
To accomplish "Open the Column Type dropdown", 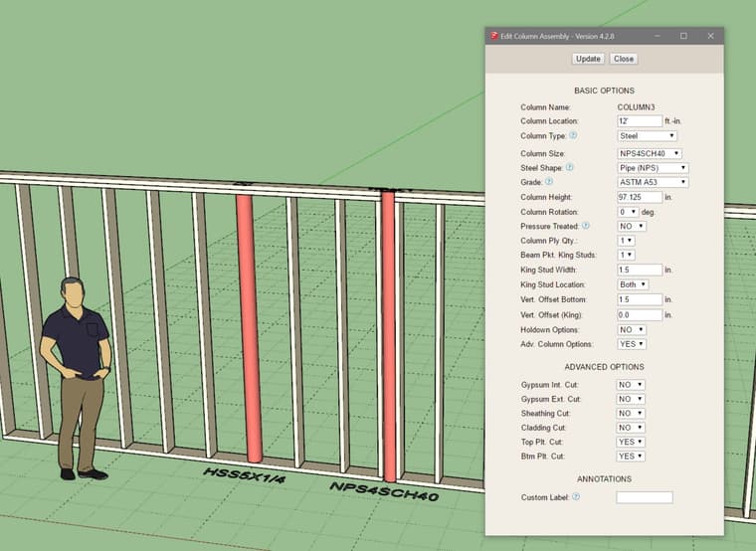I will pyautogui.click(x=648, y=136).
